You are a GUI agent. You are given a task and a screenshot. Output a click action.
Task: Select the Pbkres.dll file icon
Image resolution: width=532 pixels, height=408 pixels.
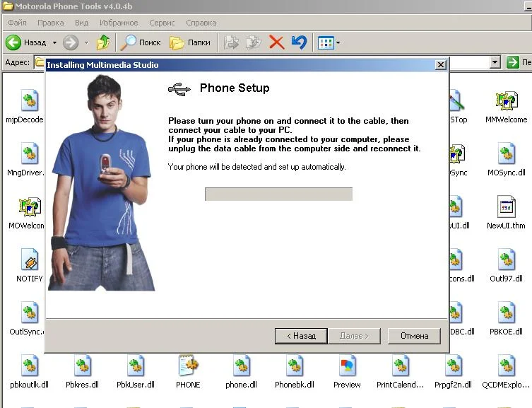(x=83, y=366)
